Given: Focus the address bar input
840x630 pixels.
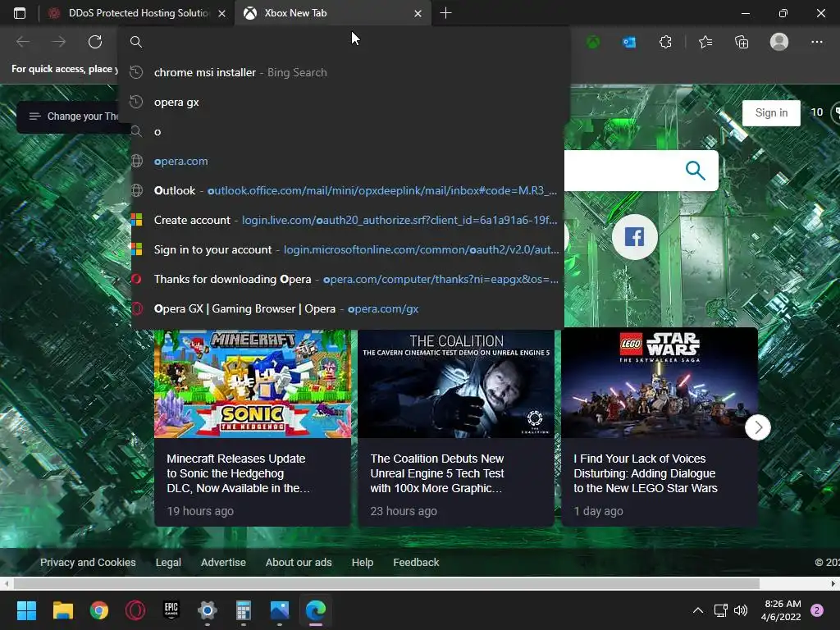Looking at the screenshot, I should [343, 42].
